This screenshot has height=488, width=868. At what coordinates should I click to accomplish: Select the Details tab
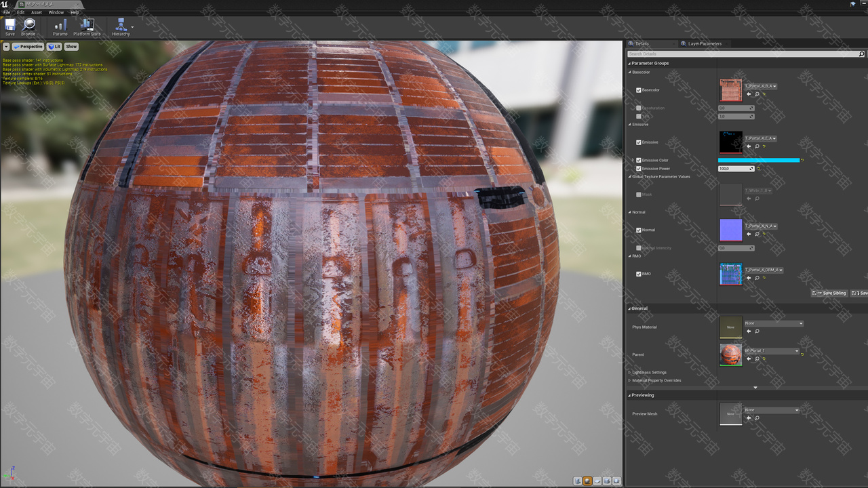pyautogui.click(x=641, y=43)
